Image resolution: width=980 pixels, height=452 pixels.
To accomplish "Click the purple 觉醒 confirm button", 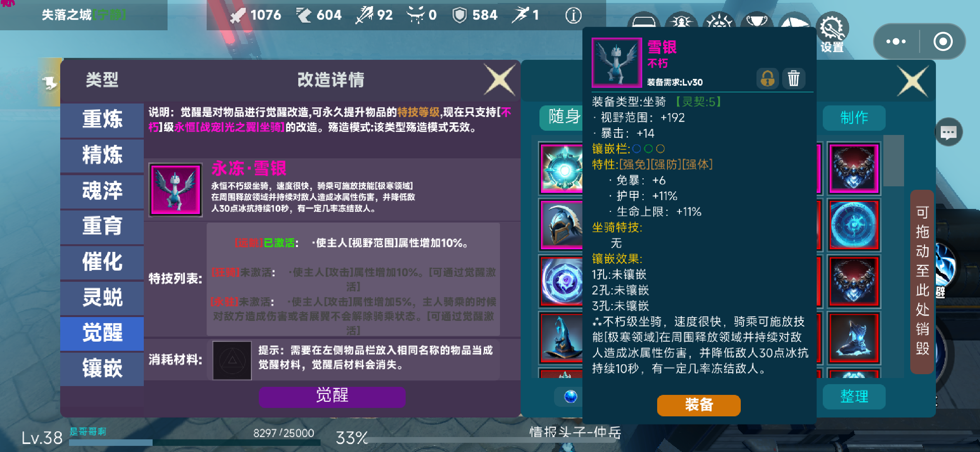I will pyautogui.click(x=332, y=396).
